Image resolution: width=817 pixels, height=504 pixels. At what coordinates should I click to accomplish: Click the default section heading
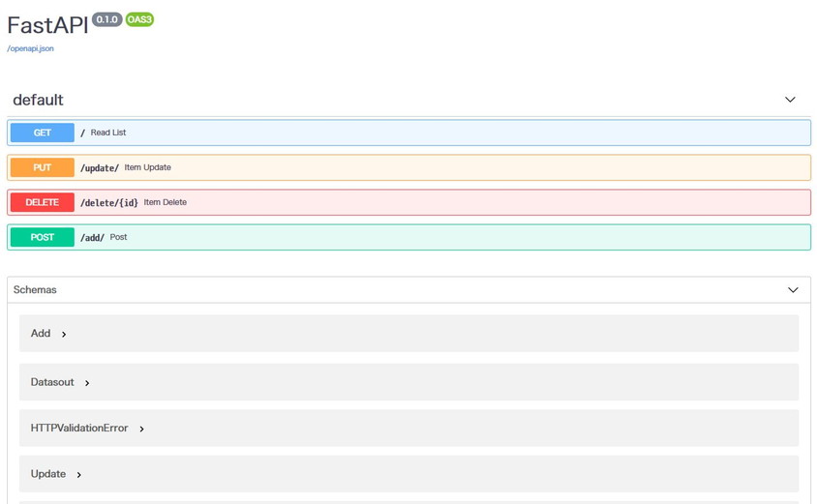click(x=38, y=100)
